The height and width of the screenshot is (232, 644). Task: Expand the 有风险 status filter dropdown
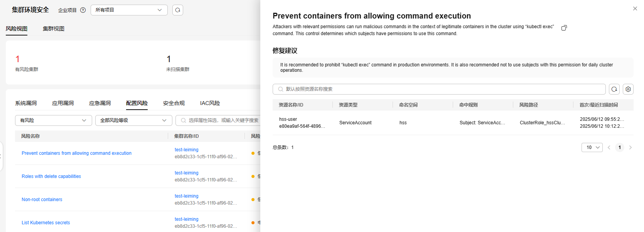[x=54, y=120]
